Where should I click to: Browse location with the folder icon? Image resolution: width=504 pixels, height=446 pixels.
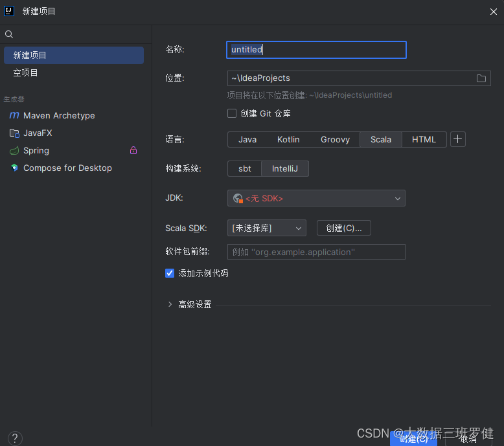pyautogui.click(x=481, y=78)
